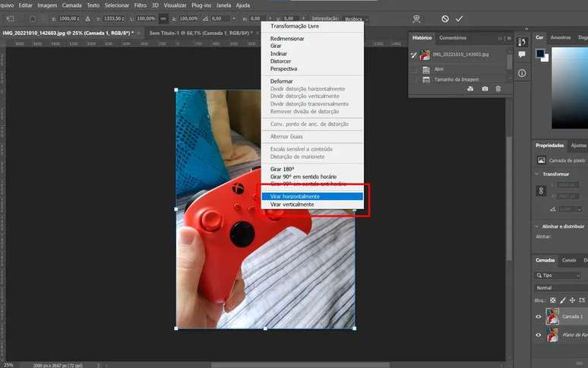588x368 pixels.
Task: Open the blend mode Normal dropdown
Action: (561, 287)
